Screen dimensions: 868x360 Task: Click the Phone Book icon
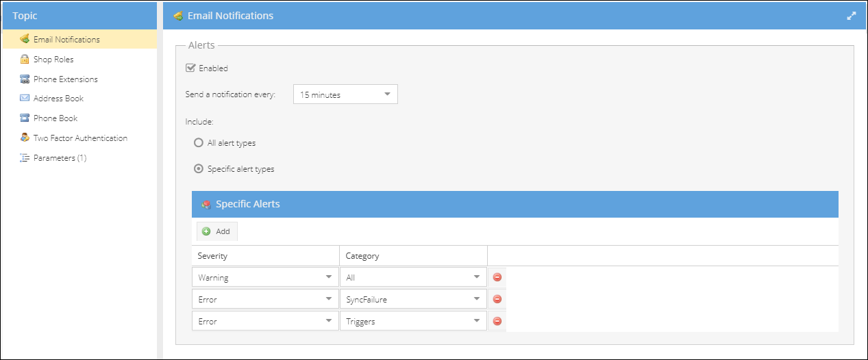(25, 118)
